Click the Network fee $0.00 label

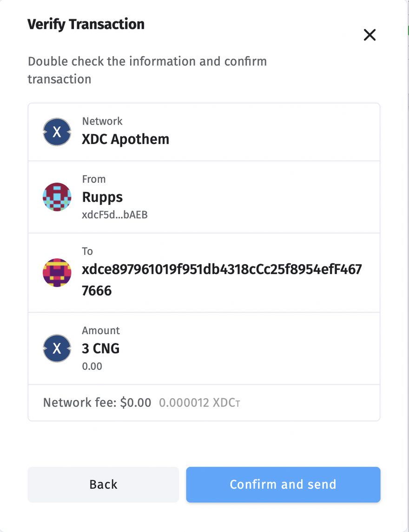97,402
